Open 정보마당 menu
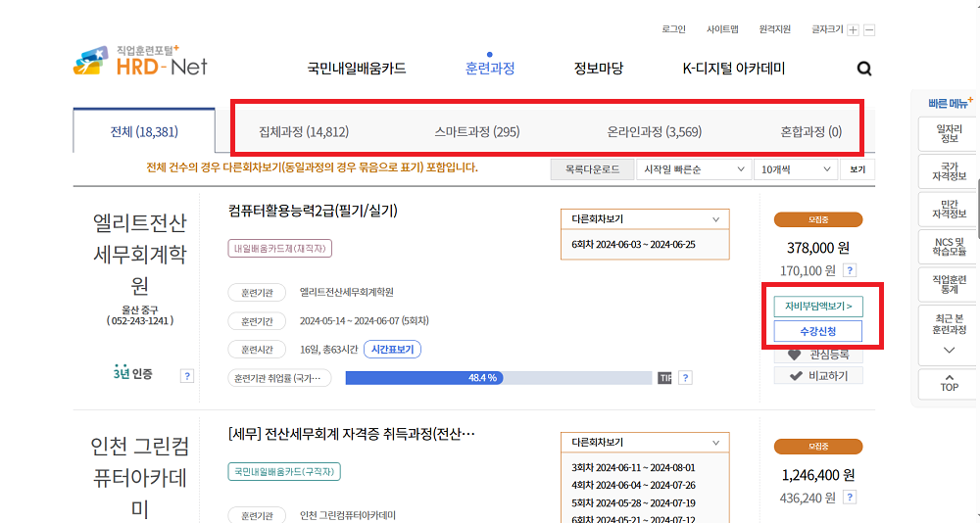The width and height of the screenshot is (980, 523). click(x=598, y=69)
